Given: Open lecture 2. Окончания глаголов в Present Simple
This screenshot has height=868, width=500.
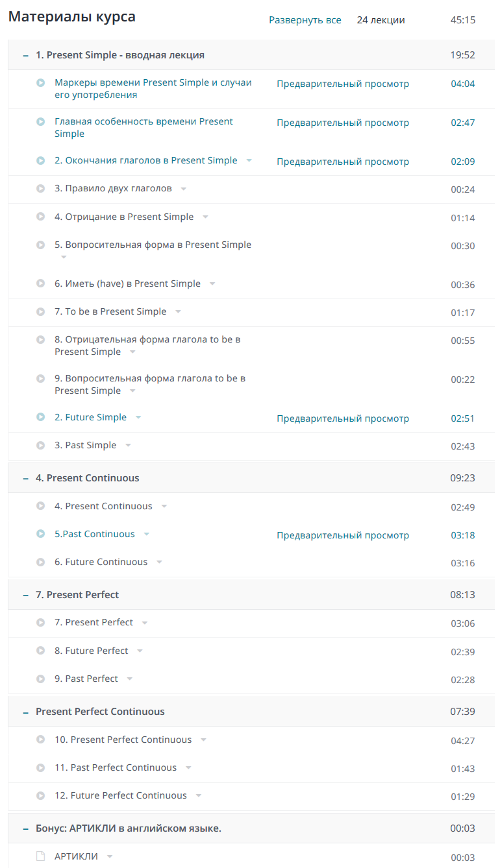Looking at the screenshot, I should click(146, 160).
